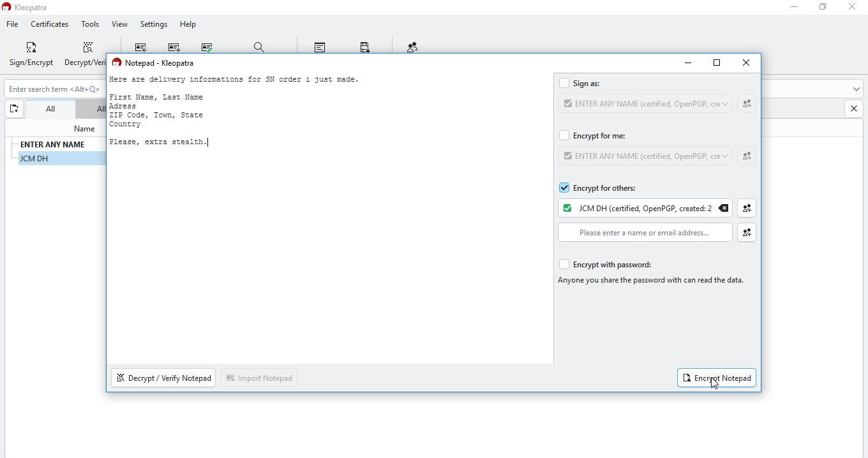Image resolution: width=868 pixels, height=458 pixels.
Task: Close the certificate list tab with X
Action: (x=854, y=109)
